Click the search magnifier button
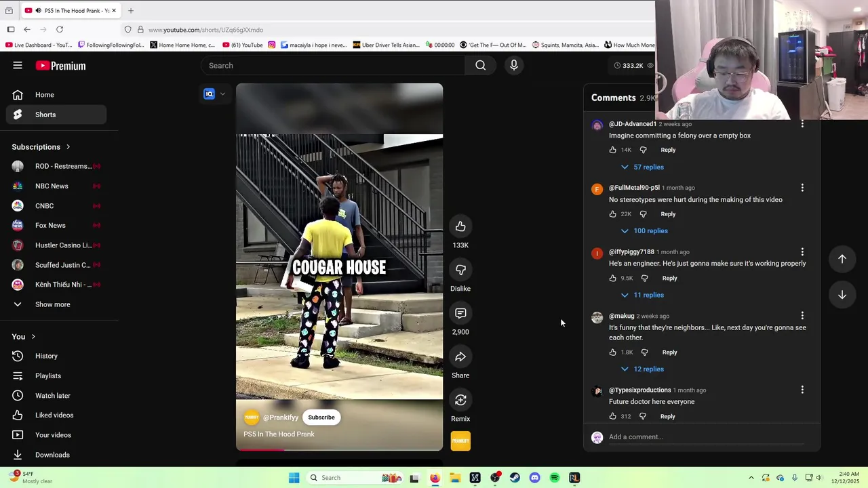The height and width of the screenshot is (488, 868). 481,65
